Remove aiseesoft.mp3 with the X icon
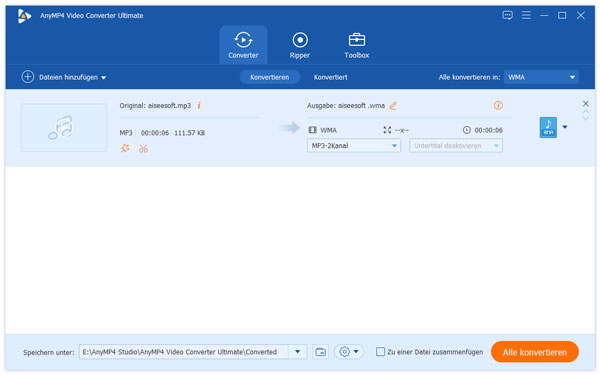Viewport: 600px width, 375px height. point(585,104)
